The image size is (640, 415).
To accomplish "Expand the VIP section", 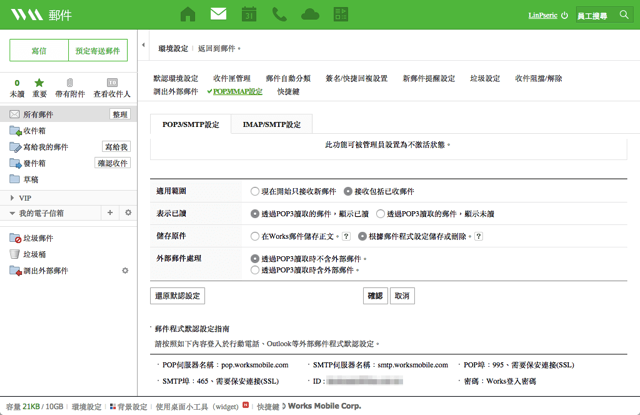I will 10,198.
